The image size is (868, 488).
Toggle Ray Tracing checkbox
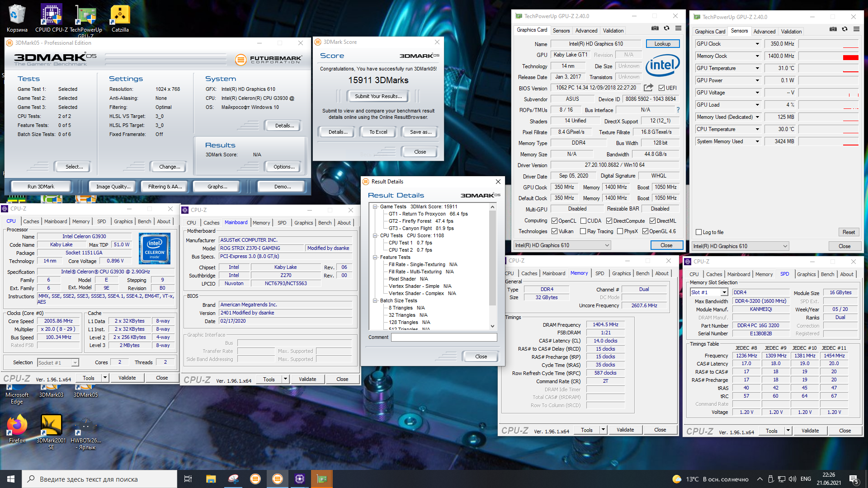(583, 231)
